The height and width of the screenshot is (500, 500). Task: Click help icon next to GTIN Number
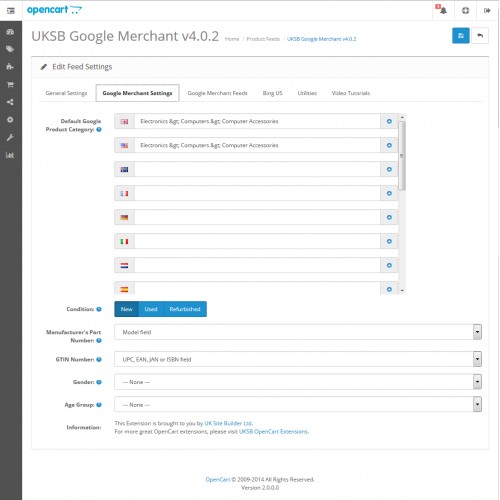coord(99,359)
